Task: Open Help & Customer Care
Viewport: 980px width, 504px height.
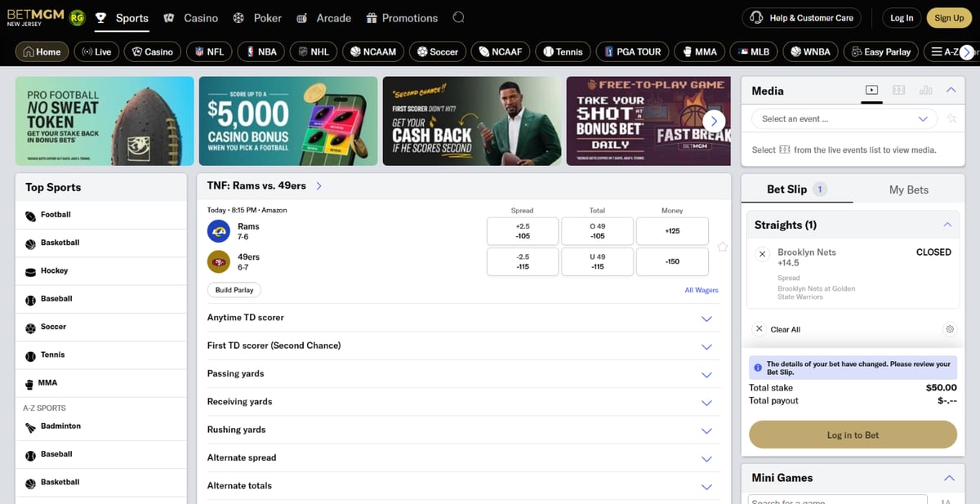Action: pos(801,18)
